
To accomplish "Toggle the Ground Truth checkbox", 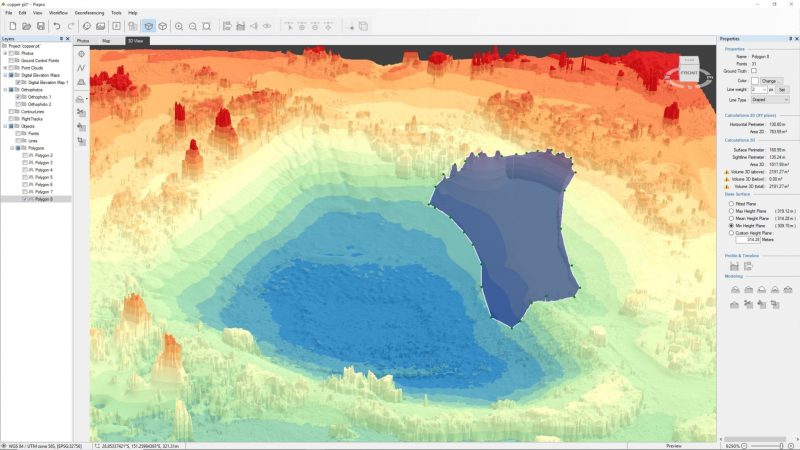I will click(754, 71).
